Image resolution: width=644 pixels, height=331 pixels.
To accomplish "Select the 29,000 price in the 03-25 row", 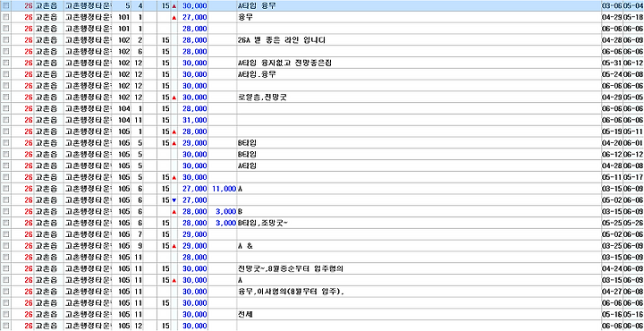I will [x=194, y=246].
